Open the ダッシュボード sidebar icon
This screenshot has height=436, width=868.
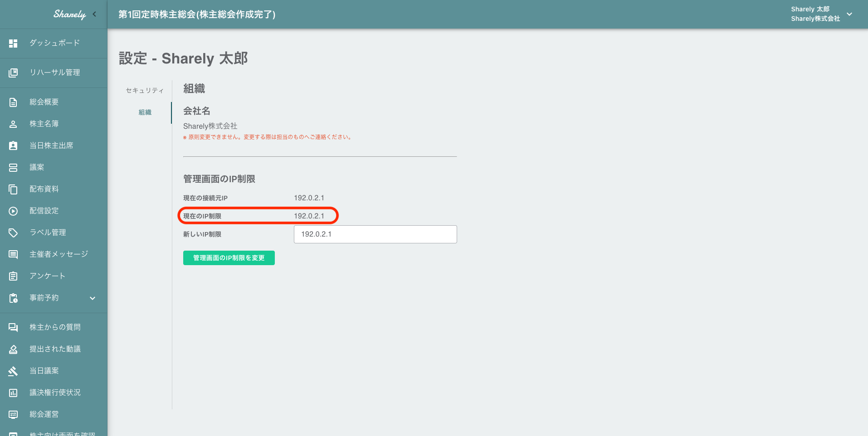(13, 43)
